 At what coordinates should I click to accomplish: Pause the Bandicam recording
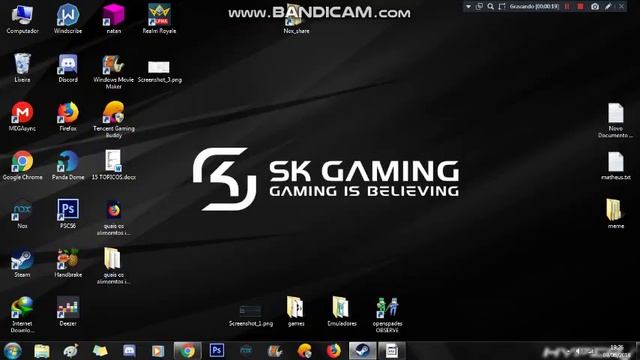[x=567, y=7]
